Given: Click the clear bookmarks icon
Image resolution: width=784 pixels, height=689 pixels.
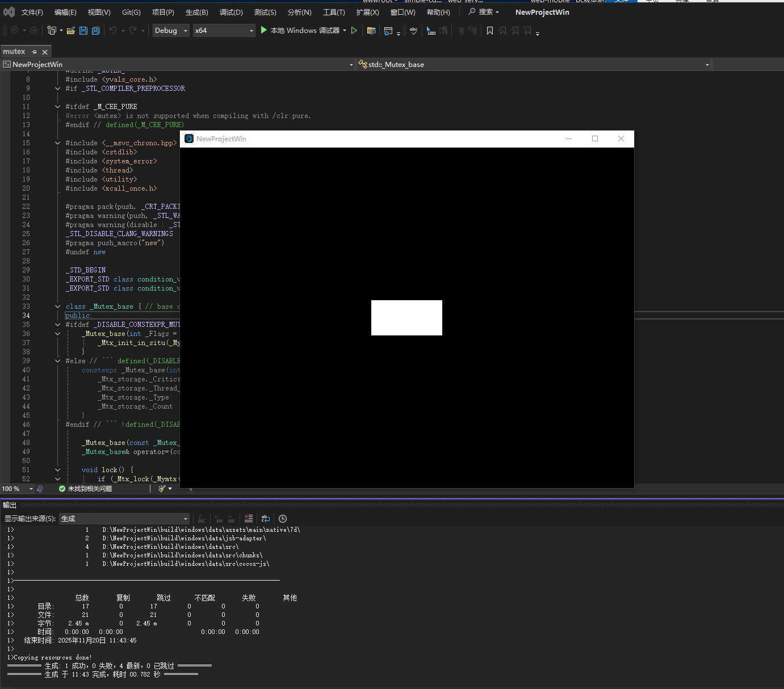Looking at the screenshot, I should (528, 31).
